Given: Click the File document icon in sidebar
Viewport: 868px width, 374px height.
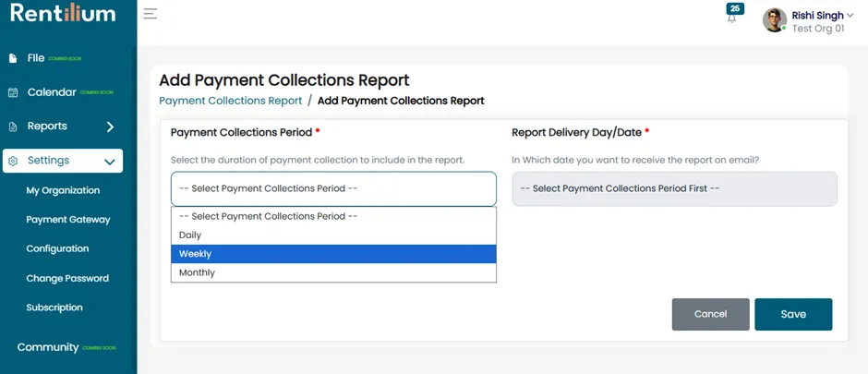Looking at the screenshot, I should (x=13, y=59).
